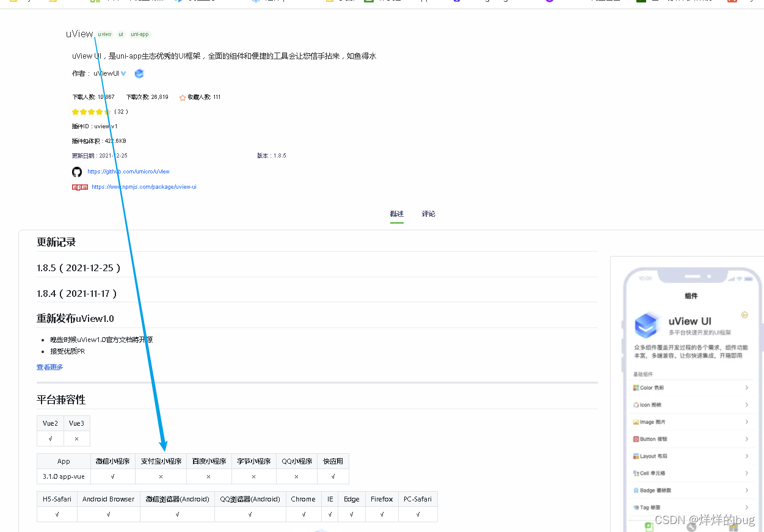Expand the Image 图片 row chevron
The width and height of the screenshot is (764, 532).
[746, 422]
